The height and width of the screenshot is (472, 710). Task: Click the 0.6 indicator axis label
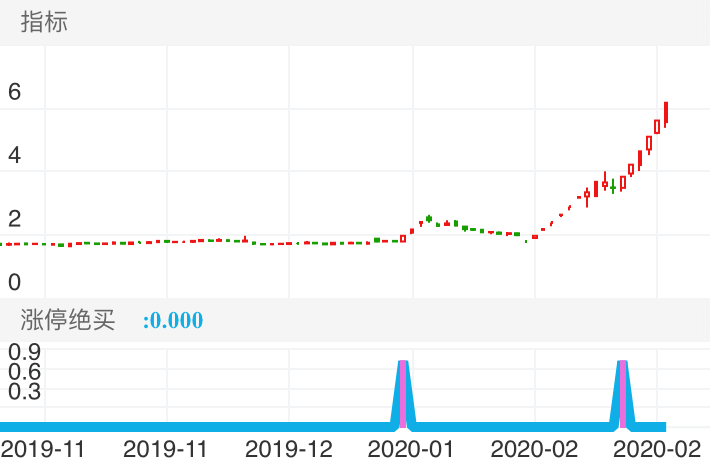click(x=23, y=371)
